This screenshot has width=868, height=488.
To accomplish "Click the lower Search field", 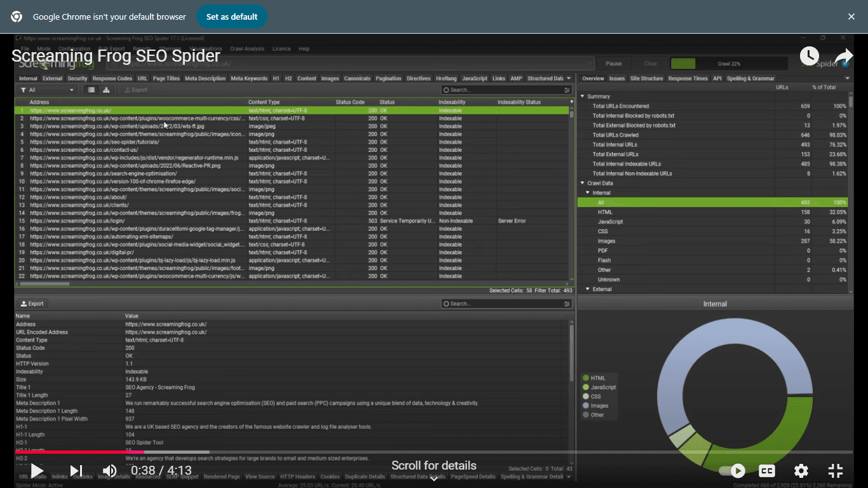I will pyautogui.click(x=502, y=304).
